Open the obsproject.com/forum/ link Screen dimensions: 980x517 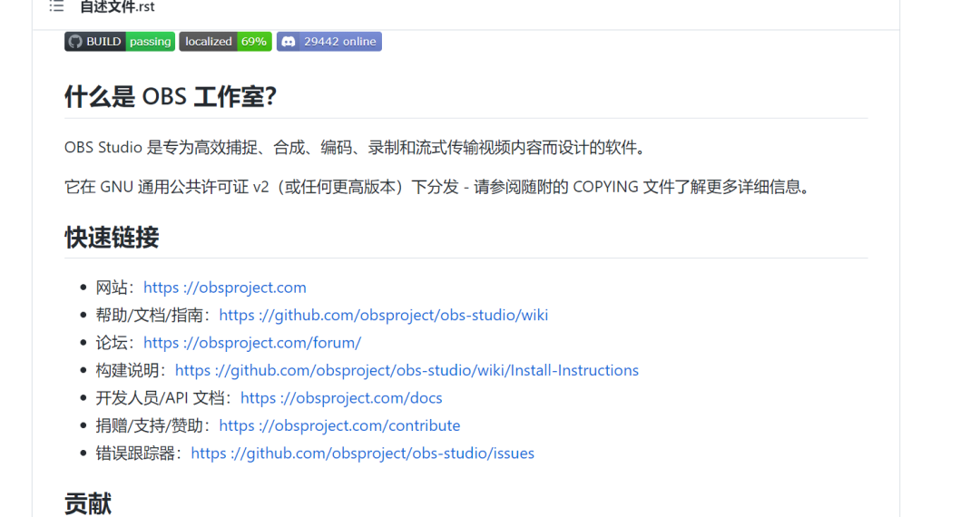tap(252, 342)
